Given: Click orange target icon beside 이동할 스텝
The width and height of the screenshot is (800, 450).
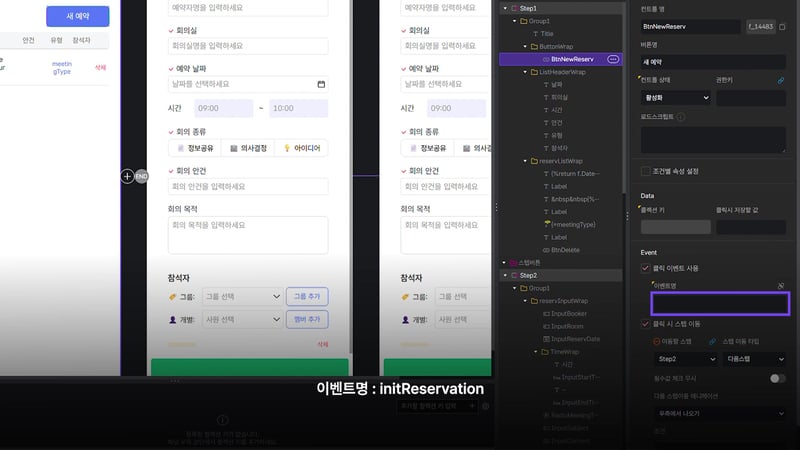Looking at the screenshot, I should pyautogui.click(x=657, y=341).
